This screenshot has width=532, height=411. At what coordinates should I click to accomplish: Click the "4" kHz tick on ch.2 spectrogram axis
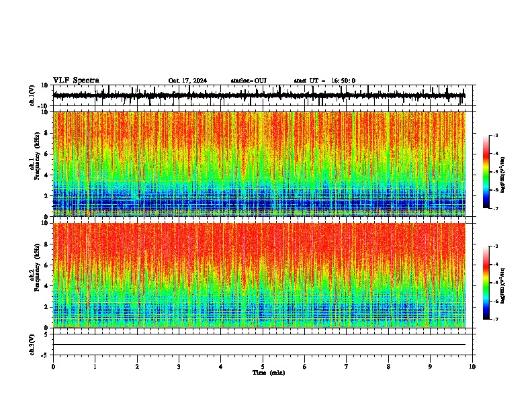[47, 286]
